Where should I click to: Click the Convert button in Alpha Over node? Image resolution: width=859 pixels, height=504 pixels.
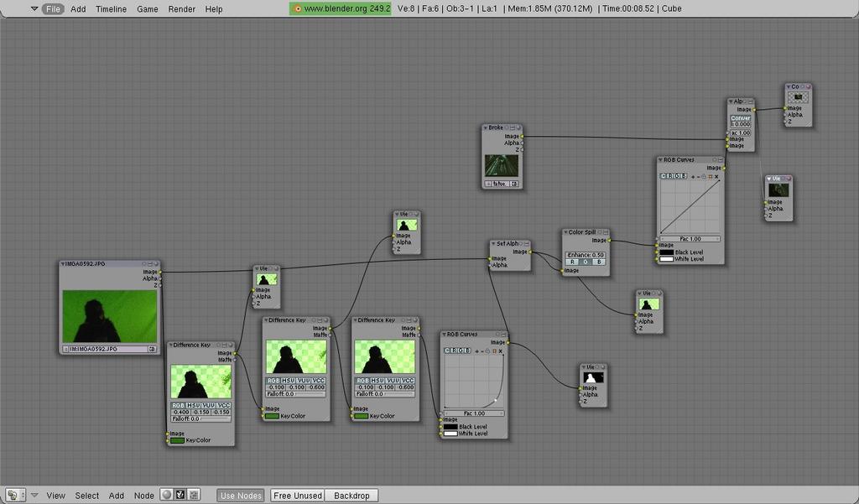click(x=741, y=118)
